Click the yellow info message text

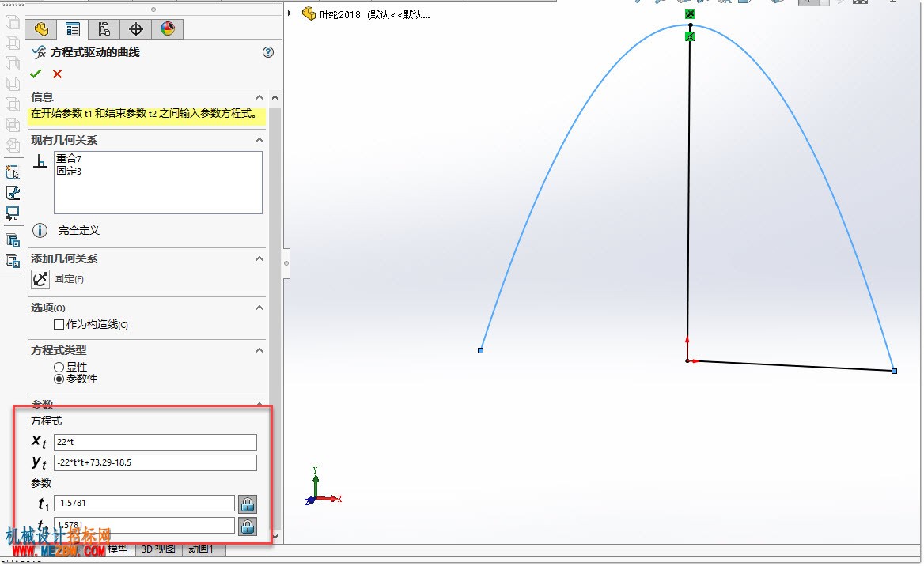pos(144,113)
